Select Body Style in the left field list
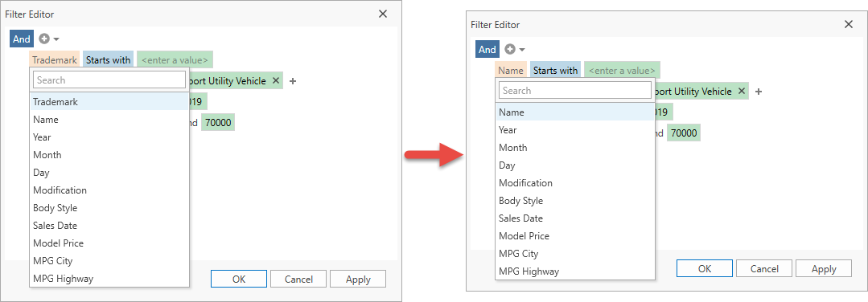The image size is (868, 302). click(x=109, y=208)
